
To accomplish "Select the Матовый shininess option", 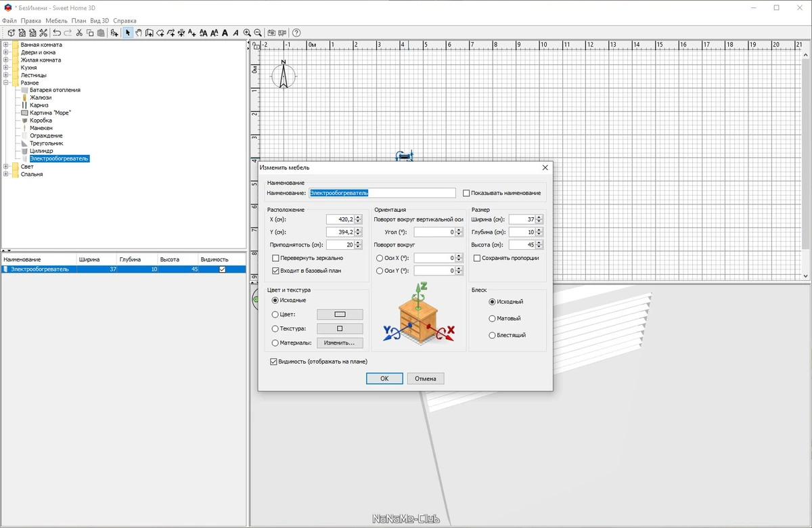I will click(x=492, y=318).
